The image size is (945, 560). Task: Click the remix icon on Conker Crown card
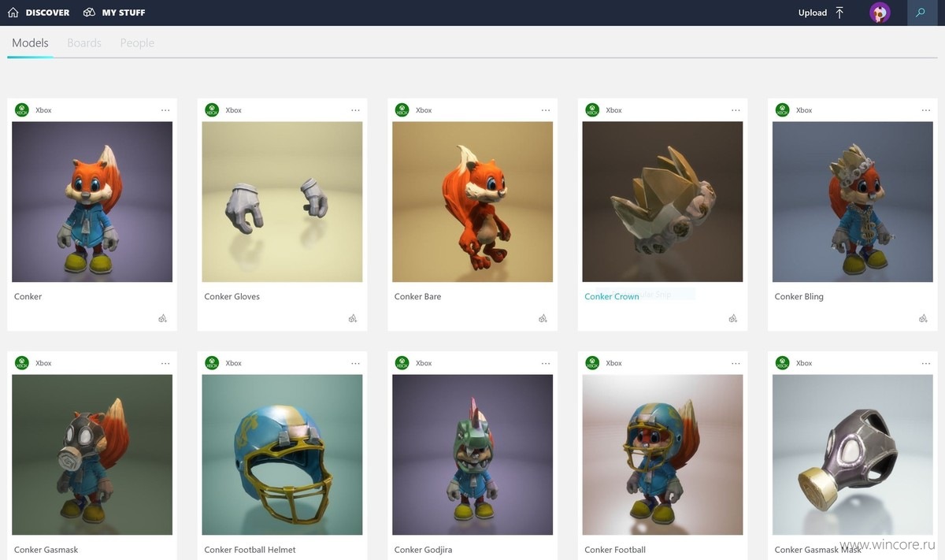click(733, 319)
